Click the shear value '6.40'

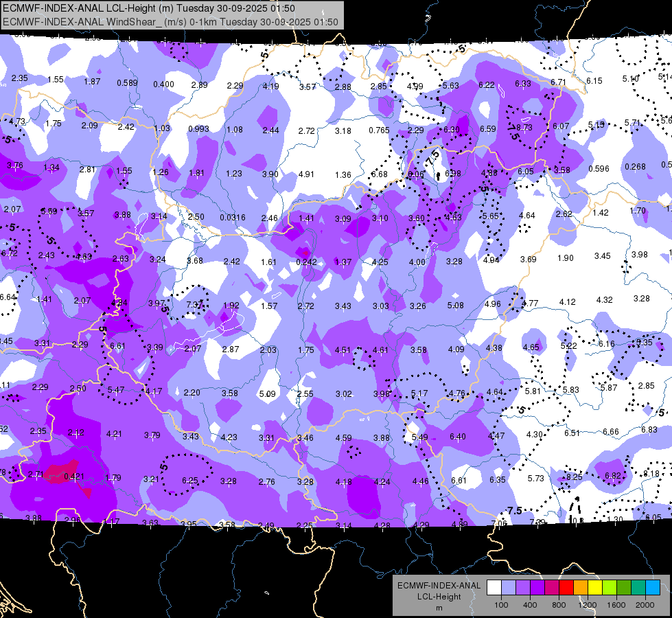tap(458, 437)
